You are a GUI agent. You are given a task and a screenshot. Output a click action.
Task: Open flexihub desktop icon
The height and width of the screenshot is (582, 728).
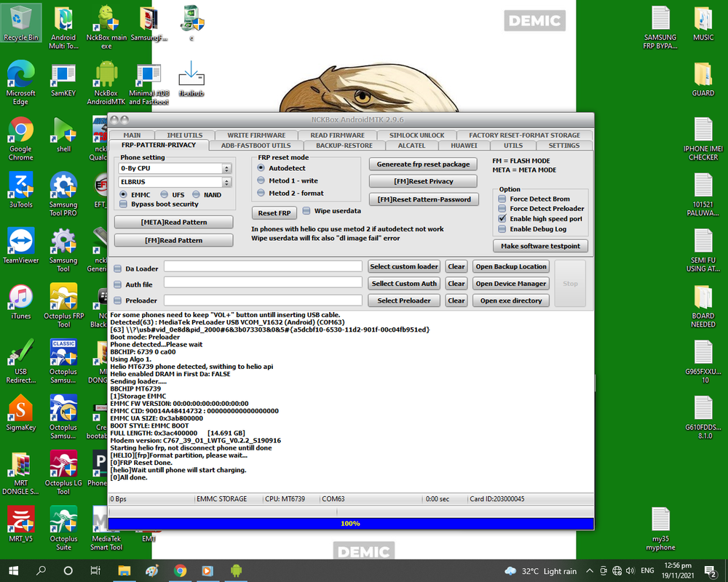[191, 79]
